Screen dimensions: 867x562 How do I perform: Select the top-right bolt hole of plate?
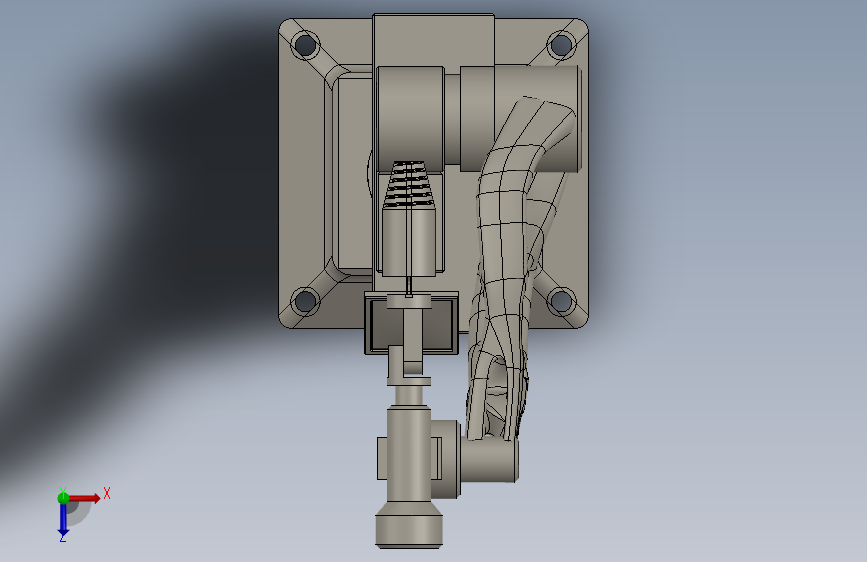pyautogui.click(x=561, y=45)
